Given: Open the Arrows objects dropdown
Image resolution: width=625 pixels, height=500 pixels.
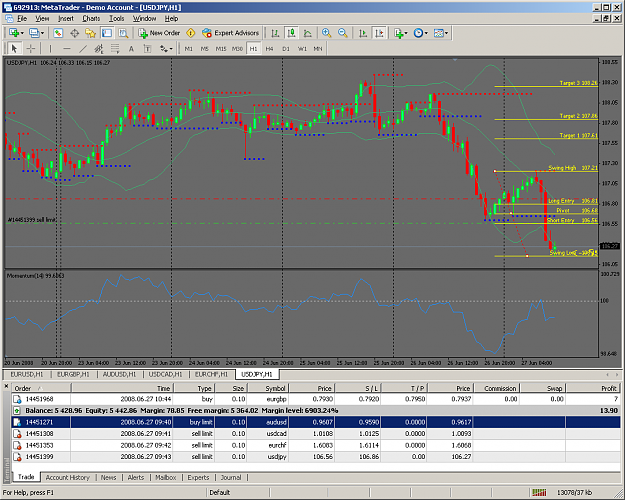Looking at the screenshot, I should pyautogui.click(x=166, y=49).
